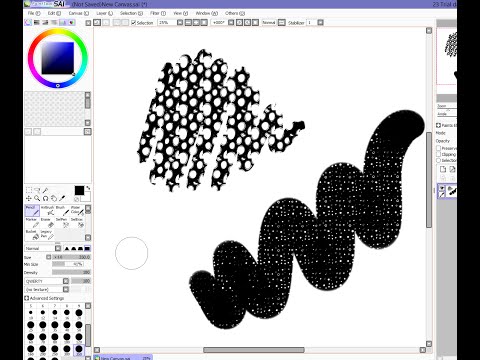Select the Legacy Pen tool
The width and height of the screenshot is (480, 360).
pos(47,235)
